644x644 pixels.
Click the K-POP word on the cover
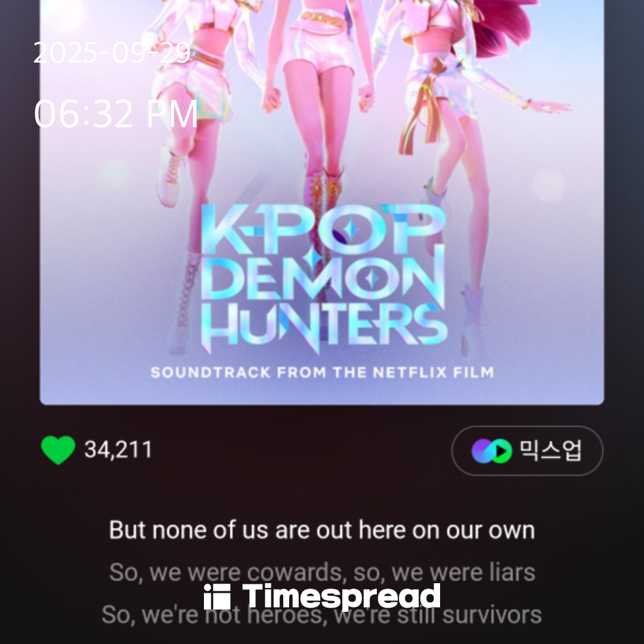(x=323, y=229)
